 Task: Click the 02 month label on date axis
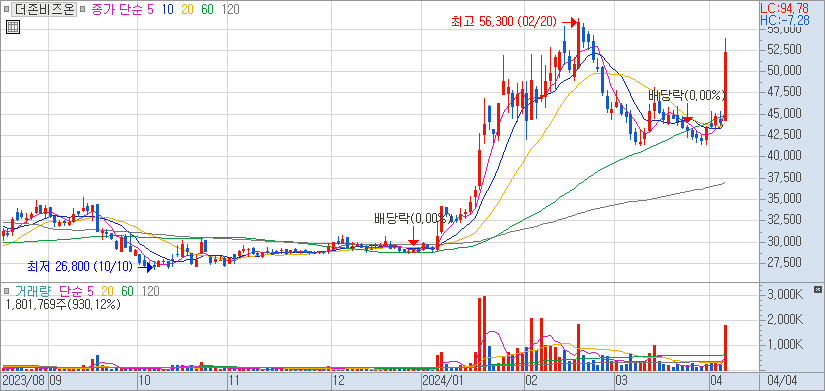coord(531,379)
